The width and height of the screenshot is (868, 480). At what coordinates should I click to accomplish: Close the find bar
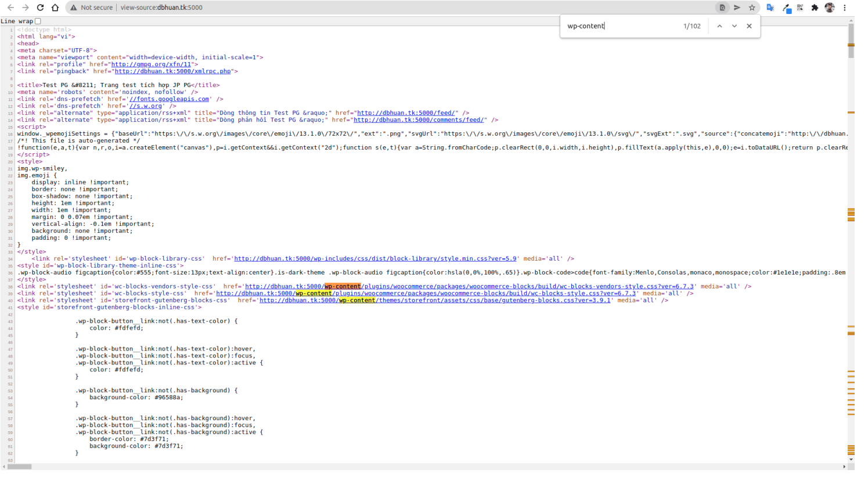(750, 26)
